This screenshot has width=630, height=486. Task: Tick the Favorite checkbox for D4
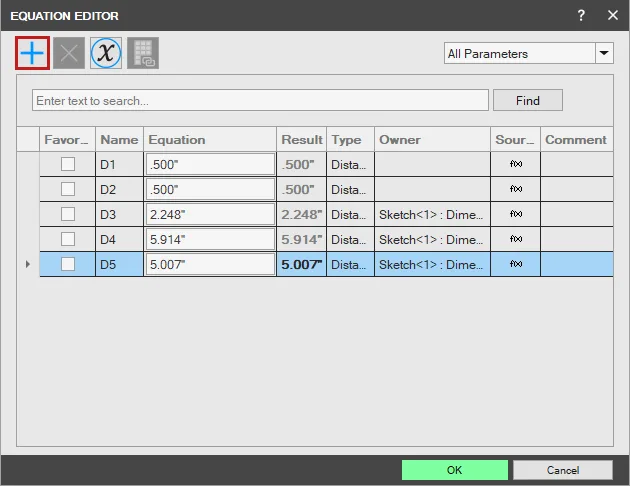click(68, 239)
